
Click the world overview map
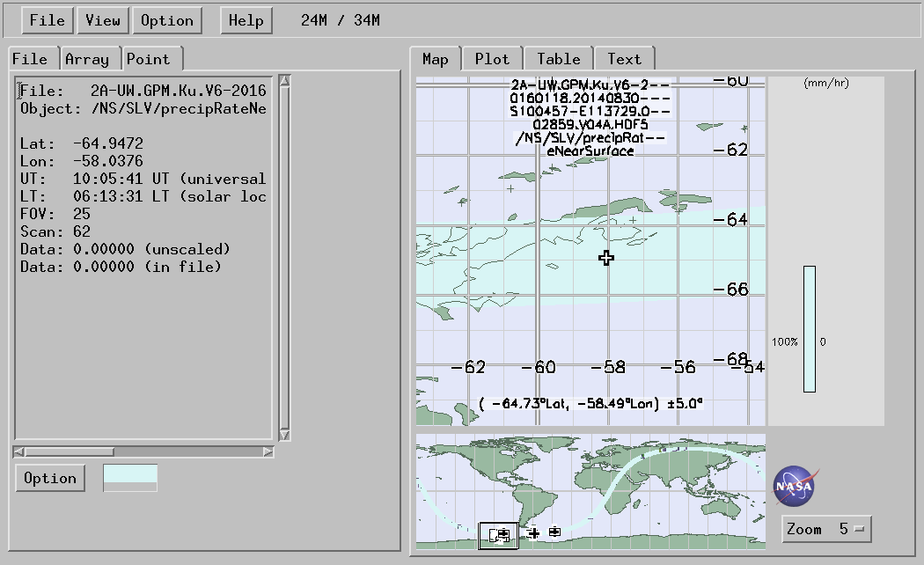[590, 492]
